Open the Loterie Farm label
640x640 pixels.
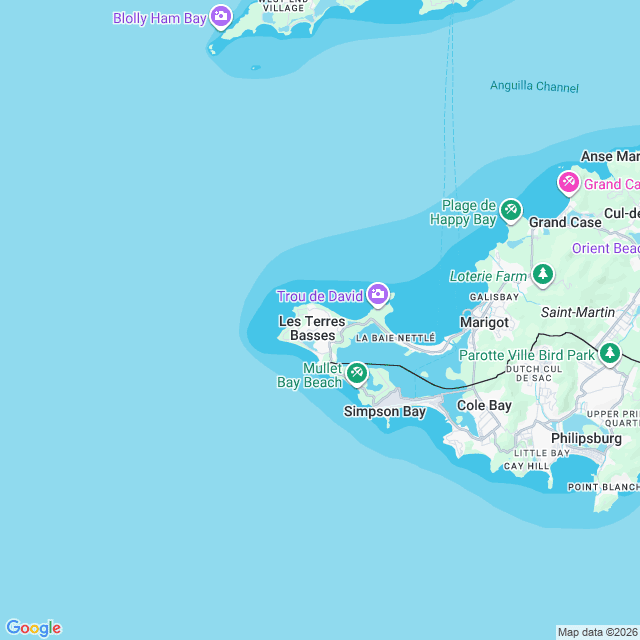pos(488,276)
